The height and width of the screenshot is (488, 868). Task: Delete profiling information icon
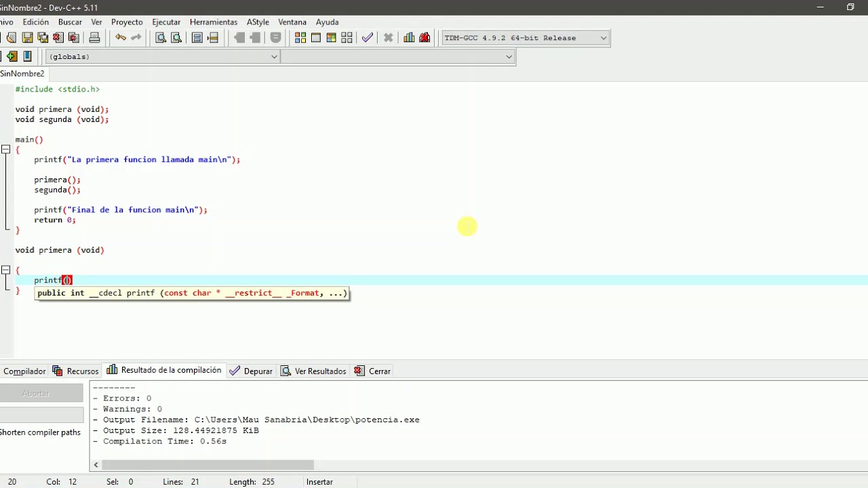pyautogui.click(x=425, y=38)
